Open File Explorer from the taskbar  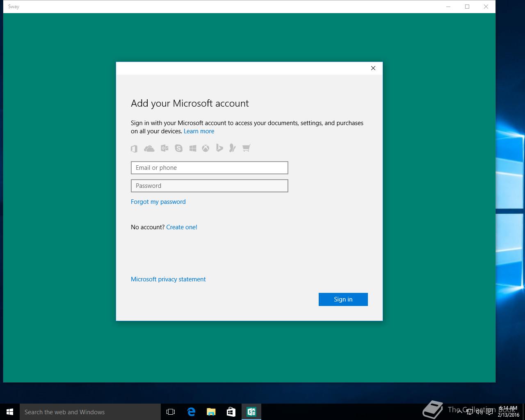(211, 412)
